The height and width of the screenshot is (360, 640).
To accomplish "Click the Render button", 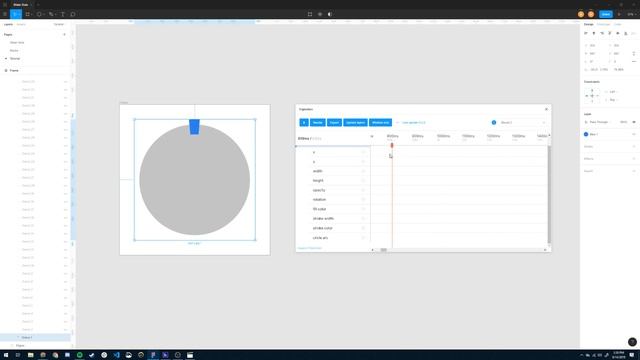I will click(318, 122).
